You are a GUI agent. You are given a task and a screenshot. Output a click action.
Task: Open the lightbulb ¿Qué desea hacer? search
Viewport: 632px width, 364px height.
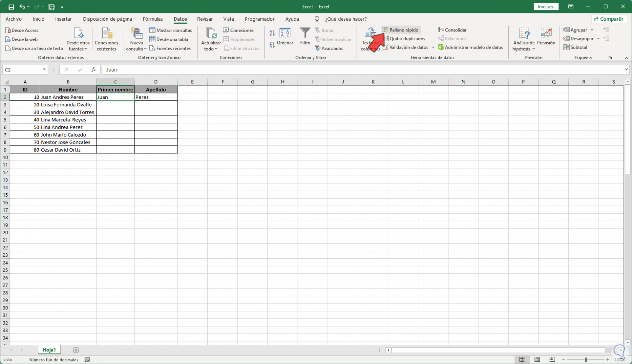tap(341, 19)
